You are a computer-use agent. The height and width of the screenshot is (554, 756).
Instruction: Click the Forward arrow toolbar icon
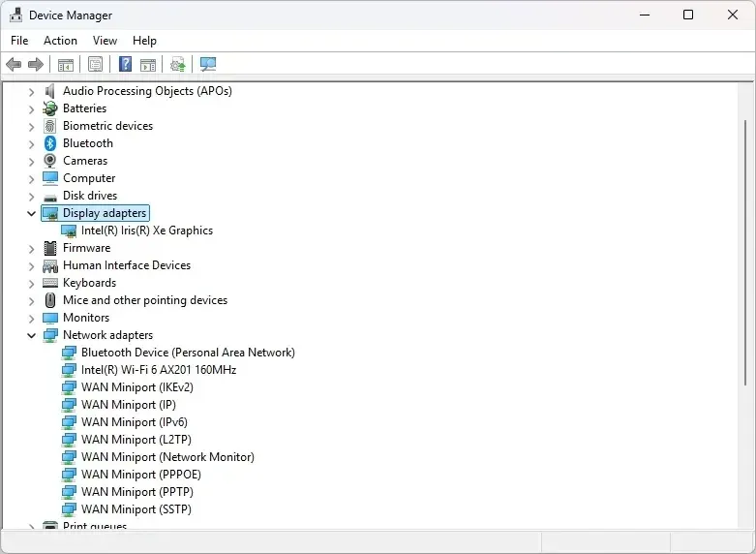[x=36, y=64]
